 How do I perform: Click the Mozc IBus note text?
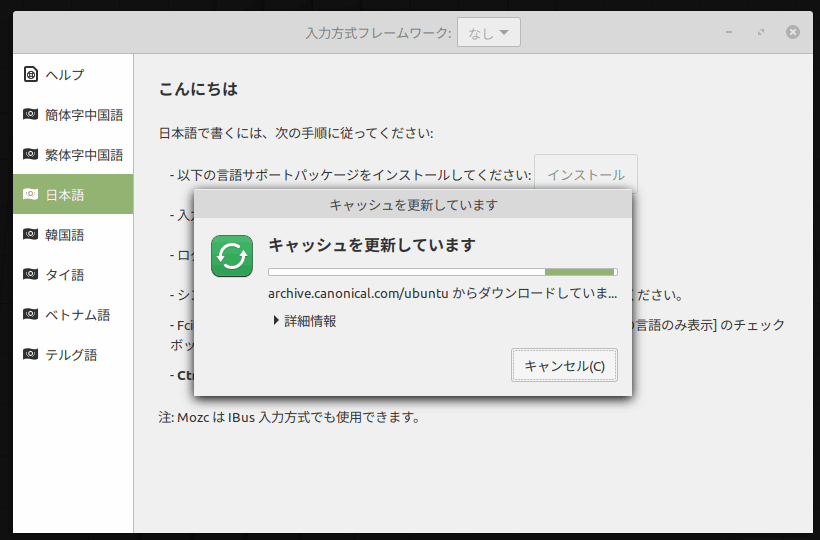[x=289, y=417]
